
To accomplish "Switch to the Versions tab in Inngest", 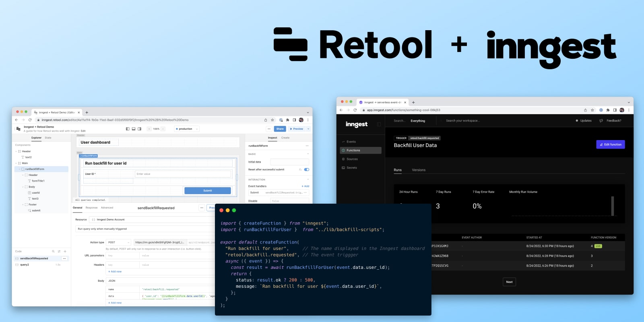I will click(419, 170).
